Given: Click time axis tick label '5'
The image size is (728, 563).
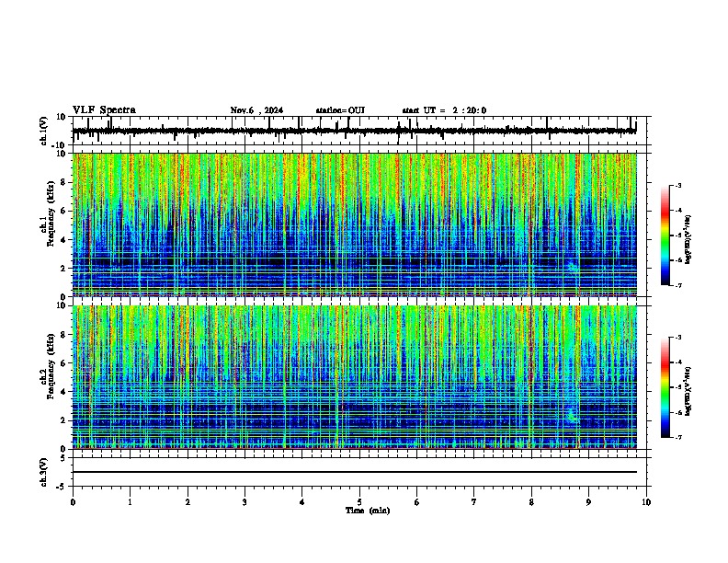Looking at the screenshot, I should (359, 502).
